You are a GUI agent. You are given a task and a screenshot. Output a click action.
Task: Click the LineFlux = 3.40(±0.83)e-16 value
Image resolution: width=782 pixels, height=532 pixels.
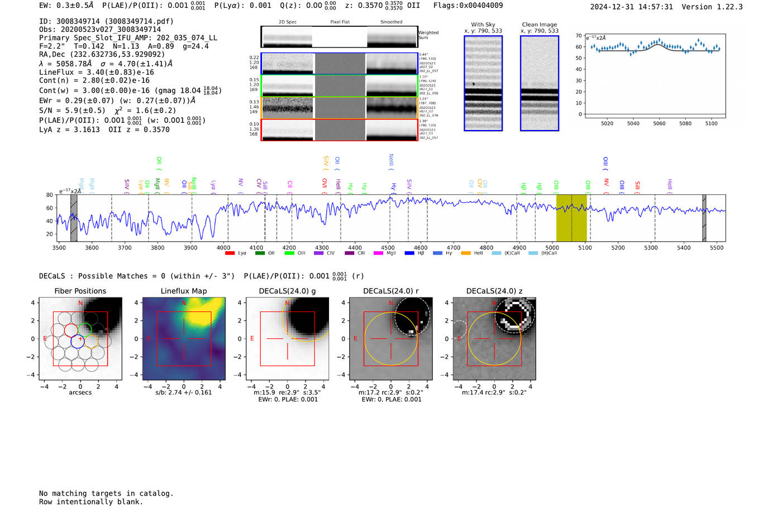[x=97, y=73]
